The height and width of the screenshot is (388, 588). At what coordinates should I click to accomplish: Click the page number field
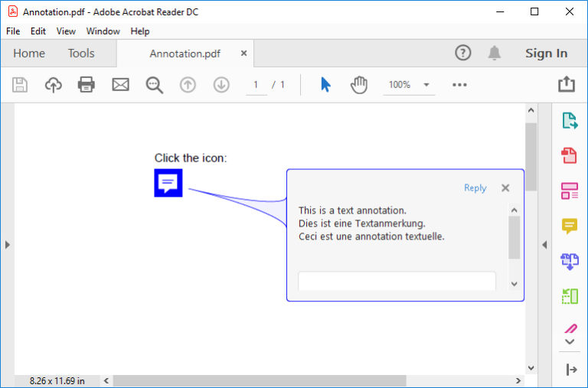pos(256,85)
